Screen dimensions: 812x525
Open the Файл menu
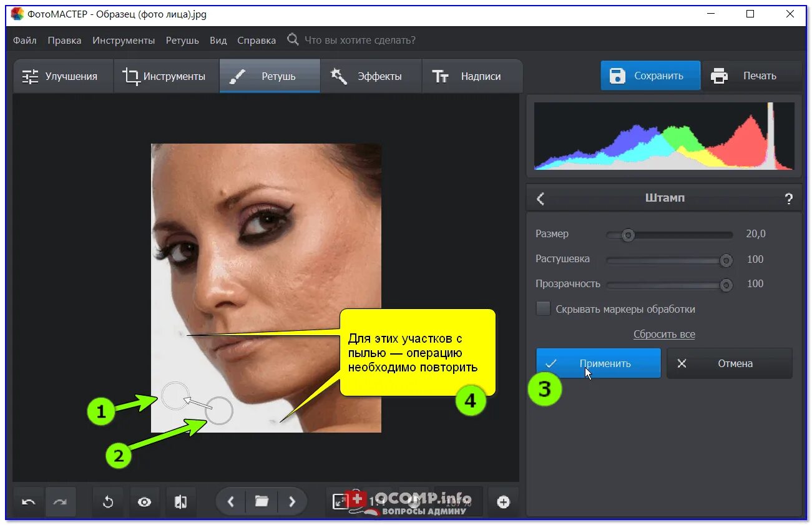tap(24, 40)
